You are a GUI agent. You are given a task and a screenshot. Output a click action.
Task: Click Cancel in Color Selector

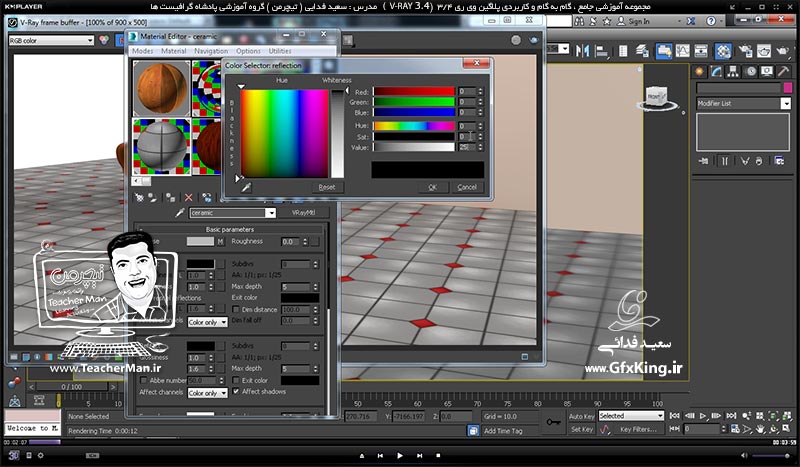(467, 187)
